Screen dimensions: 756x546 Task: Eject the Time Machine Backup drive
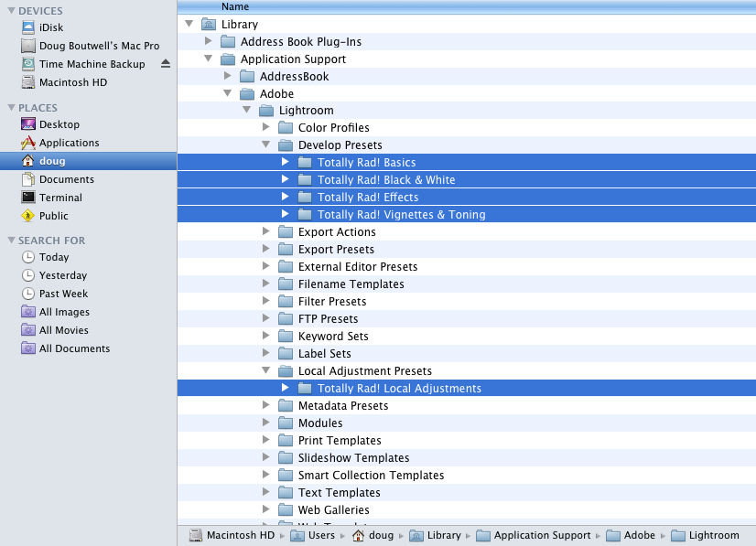click(166, 64)
